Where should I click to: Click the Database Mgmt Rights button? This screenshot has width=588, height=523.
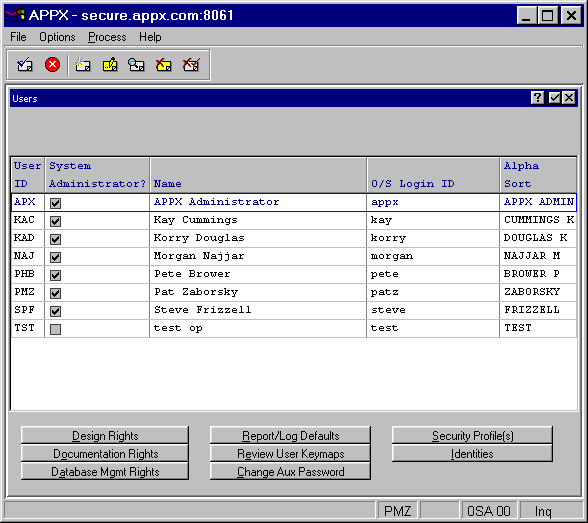[x=105, y=471]
